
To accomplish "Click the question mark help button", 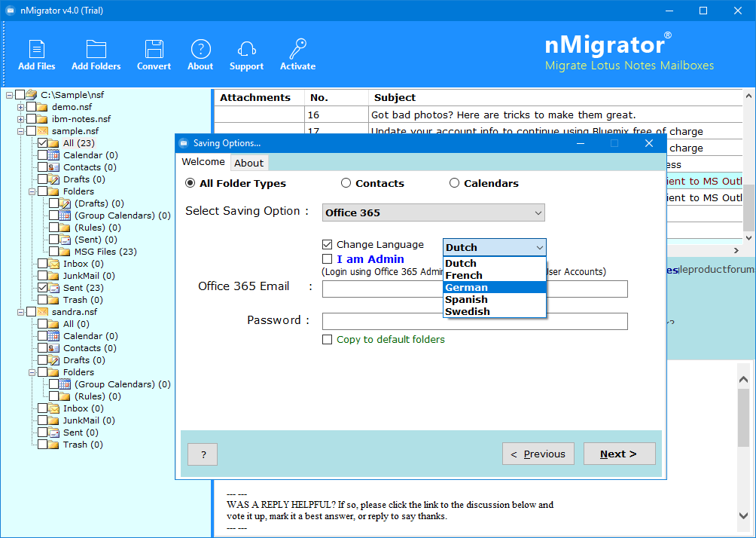I will point(203,454).
